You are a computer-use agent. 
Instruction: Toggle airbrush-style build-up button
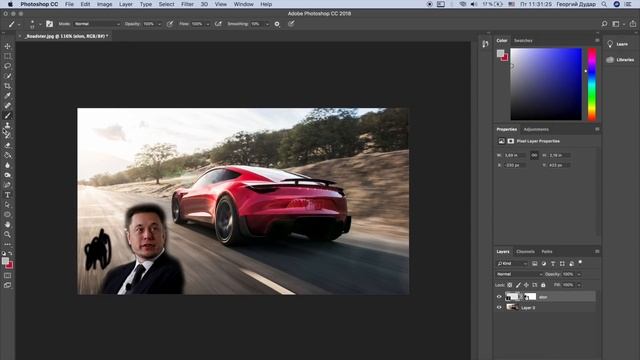pos(218,24)
